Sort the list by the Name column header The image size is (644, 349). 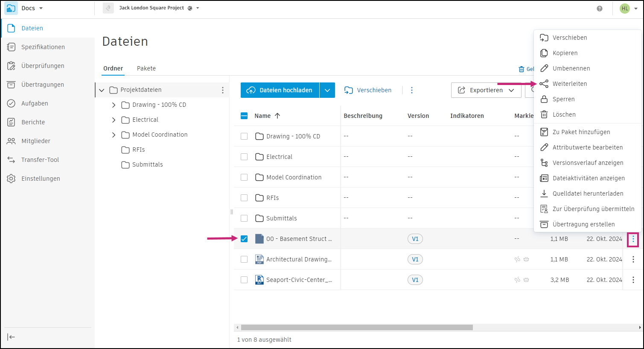coord(262,116)
